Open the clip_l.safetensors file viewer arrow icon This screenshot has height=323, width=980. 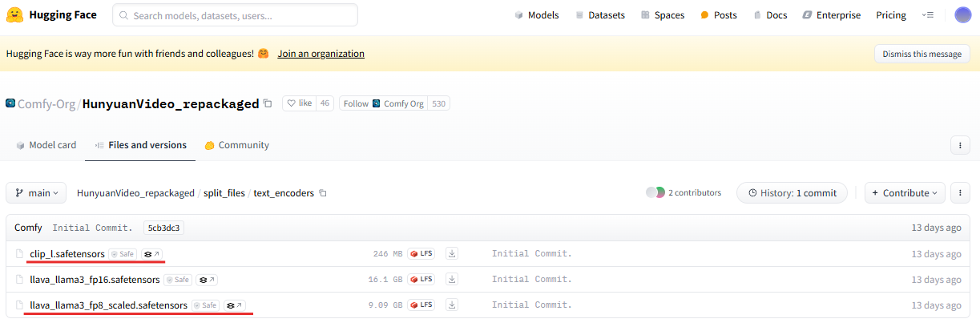[x=151, y=254]
